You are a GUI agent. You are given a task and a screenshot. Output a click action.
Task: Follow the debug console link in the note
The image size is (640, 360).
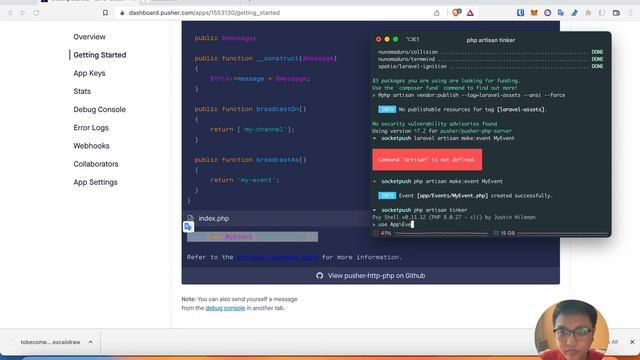click(x=225, y=308)
